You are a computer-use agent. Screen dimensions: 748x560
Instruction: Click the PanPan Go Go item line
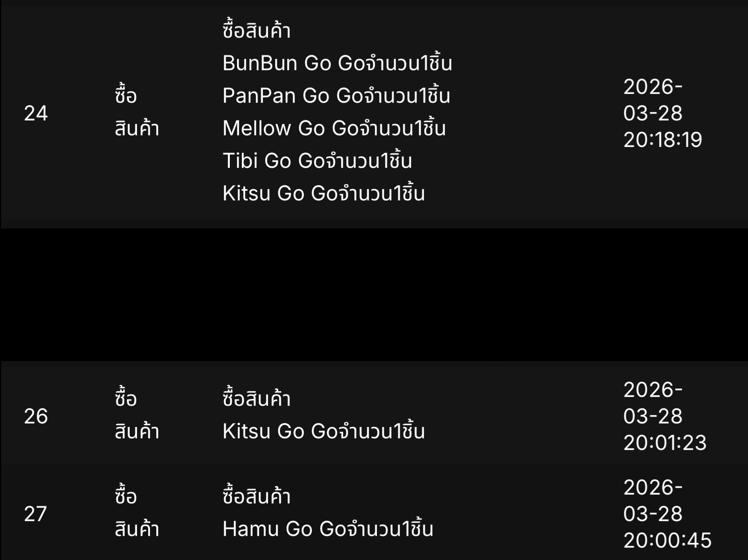[336, 95]
